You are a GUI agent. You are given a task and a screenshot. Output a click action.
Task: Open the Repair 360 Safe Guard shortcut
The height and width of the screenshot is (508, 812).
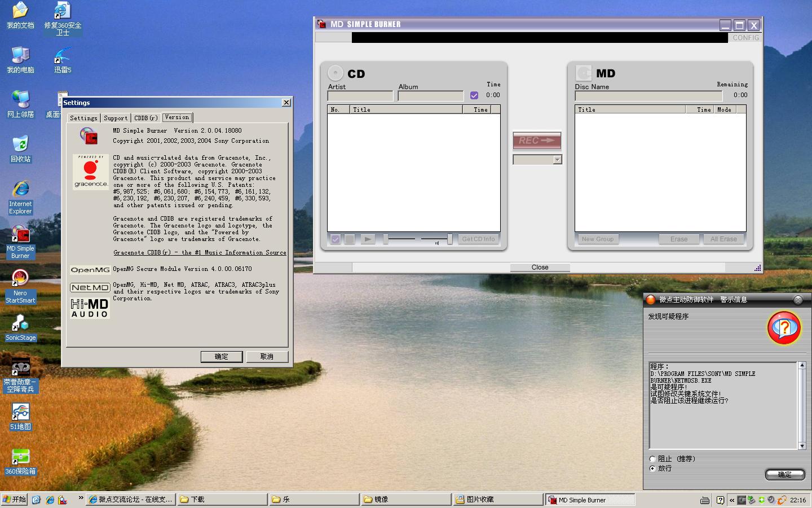[x=63, y=19]
